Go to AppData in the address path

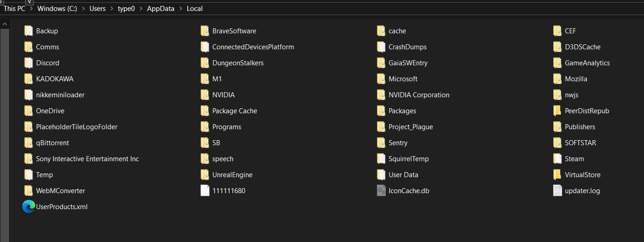[161, 9]
